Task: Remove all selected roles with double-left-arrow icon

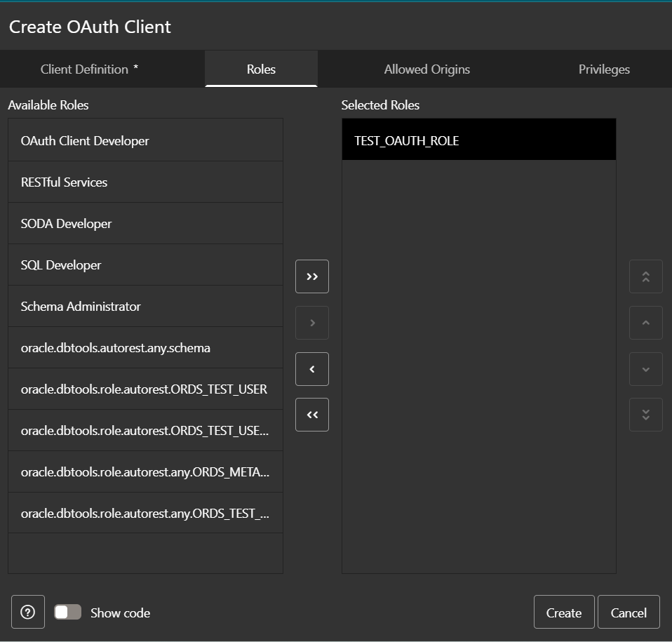Action: point(311,415)
